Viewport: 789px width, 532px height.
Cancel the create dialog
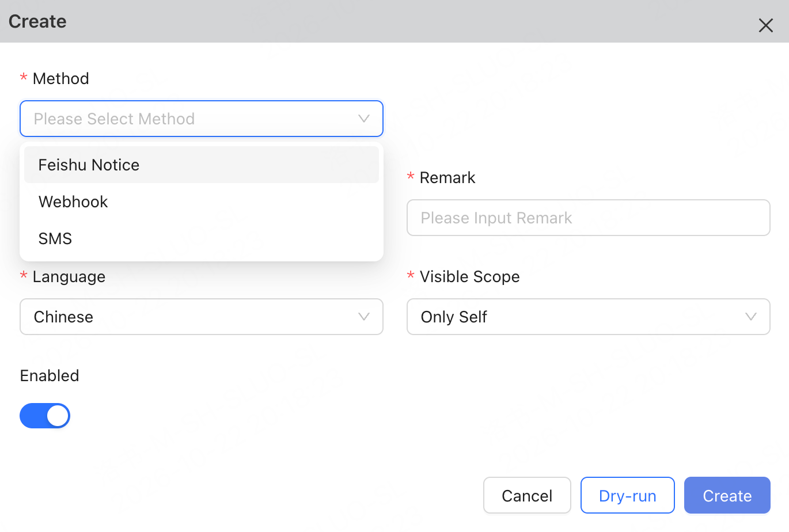tap(527, 495)
